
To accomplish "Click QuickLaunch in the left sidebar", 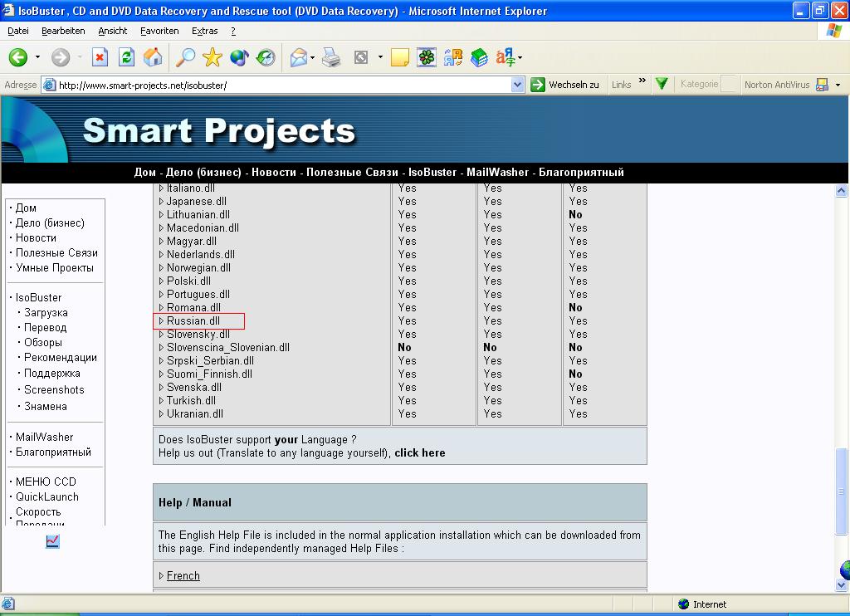I will pyautogui.click(x=47, y=496).
